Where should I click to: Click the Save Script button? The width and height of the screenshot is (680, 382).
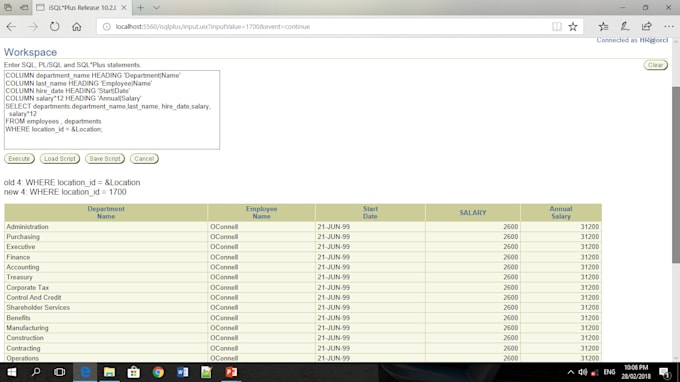(x=105, y=159)
